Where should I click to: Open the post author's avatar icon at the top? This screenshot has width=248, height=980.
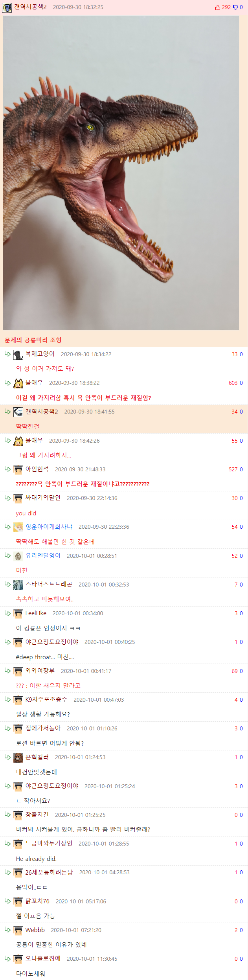(7, 7)
